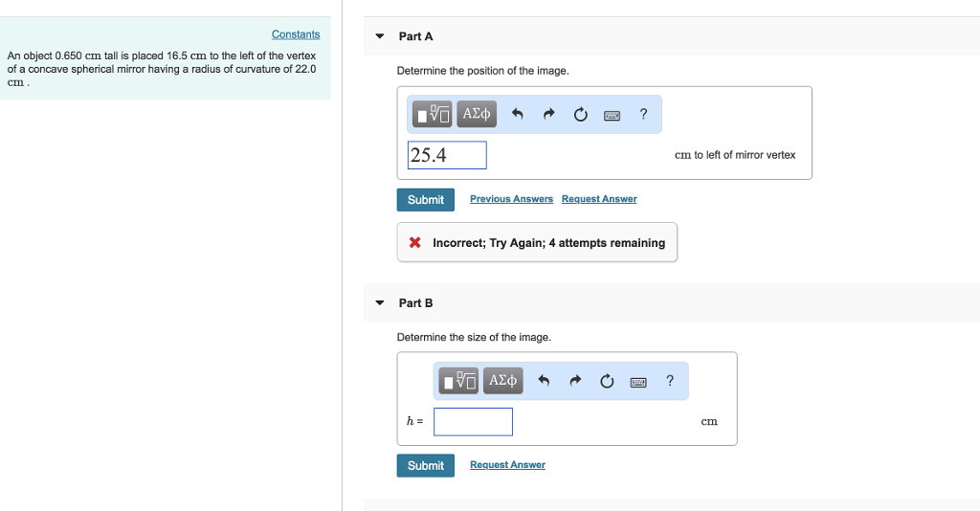Click undo arrow in Part A toolbar
The image size is (980, 511).
(x=518, y=115)
